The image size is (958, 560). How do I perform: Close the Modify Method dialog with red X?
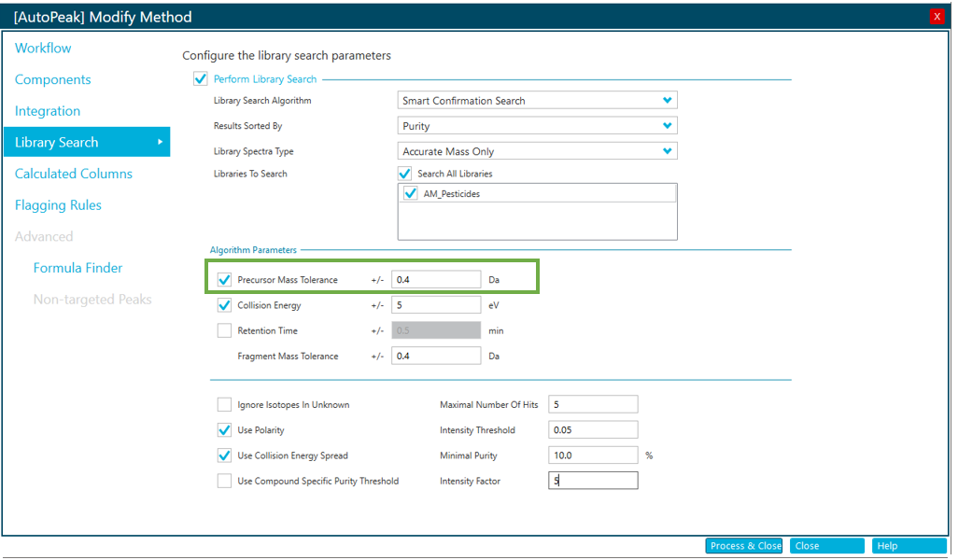(937, 17)
